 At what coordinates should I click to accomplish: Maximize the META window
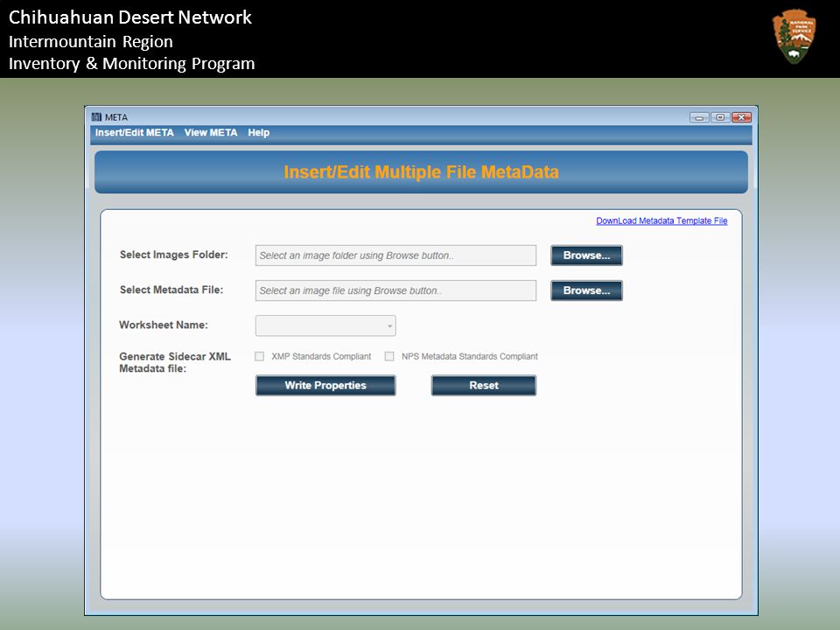(x=720, y=117)
